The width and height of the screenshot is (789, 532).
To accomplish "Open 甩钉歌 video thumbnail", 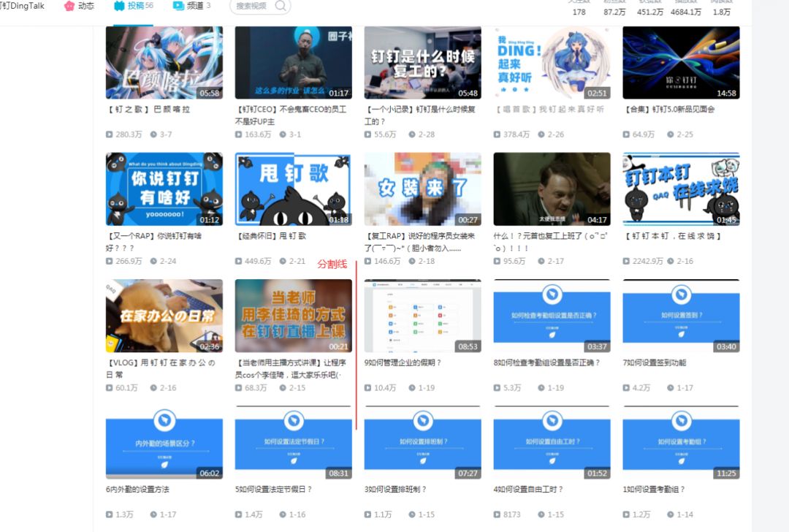I will pos(294,189).
